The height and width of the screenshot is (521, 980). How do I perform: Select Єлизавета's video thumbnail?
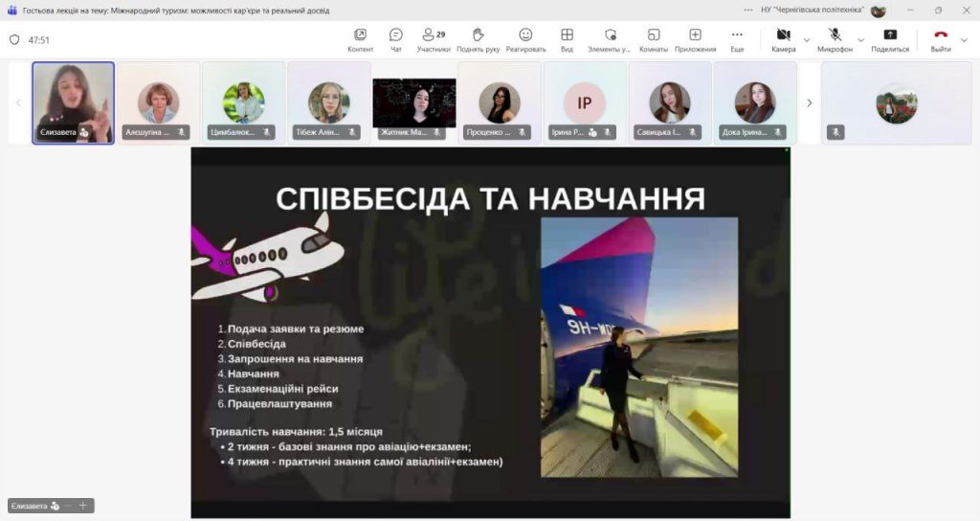(x=74, y=102)
